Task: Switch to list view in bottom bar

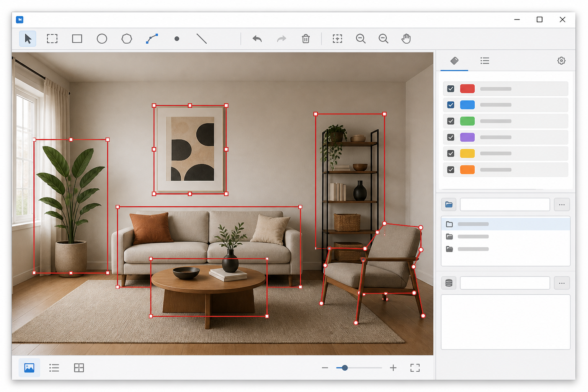Action: point(54,368)
